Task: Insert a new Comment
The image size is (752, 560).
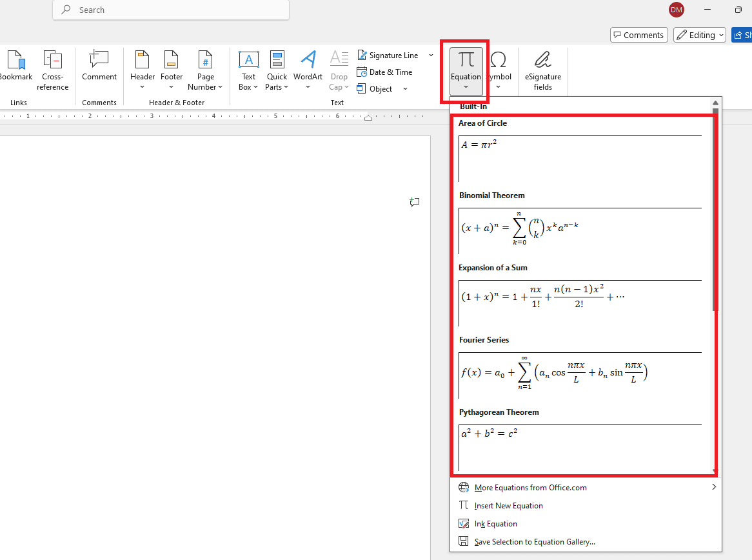Action: (99, 65)
